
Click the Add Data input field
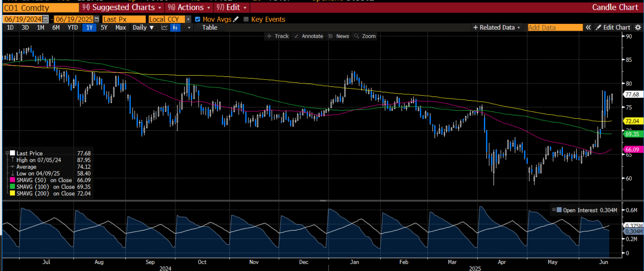pyautogui.click(x=555, y=27)
